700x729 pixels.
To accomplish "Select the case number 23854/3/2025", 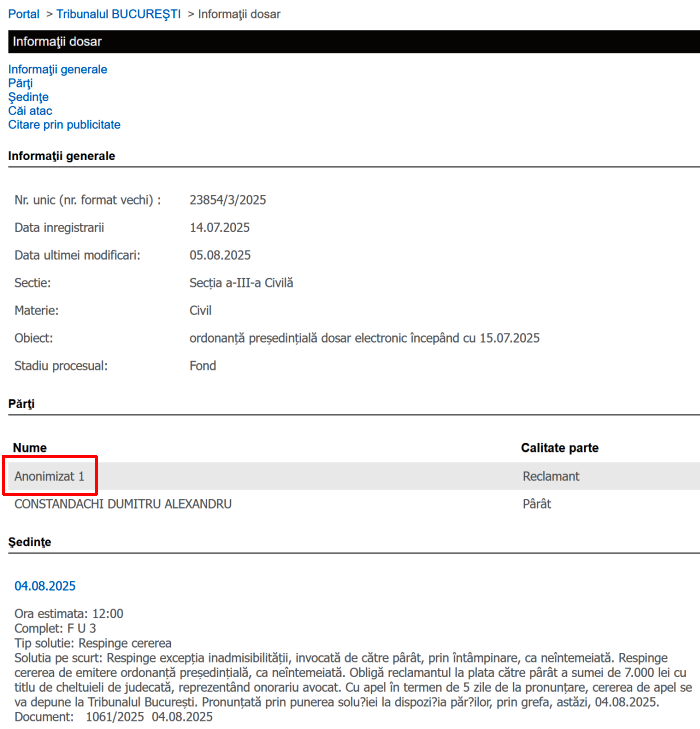I will click(x=228, y=200).
